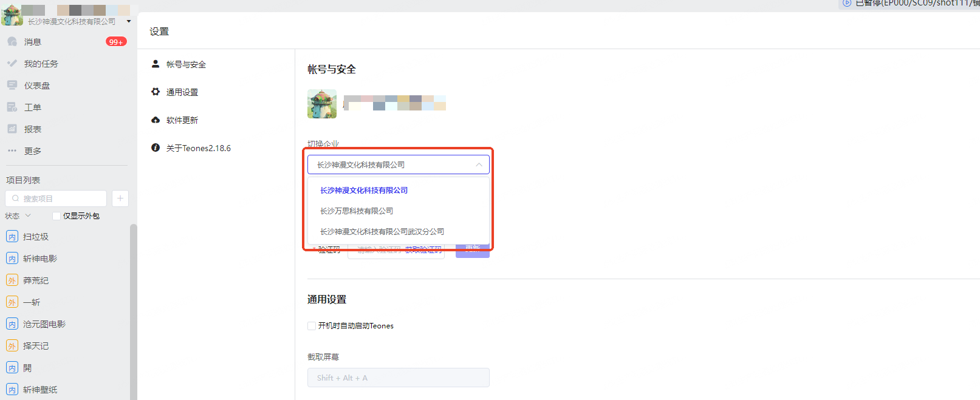Open the 通用设置 settings section

[182, 92]
